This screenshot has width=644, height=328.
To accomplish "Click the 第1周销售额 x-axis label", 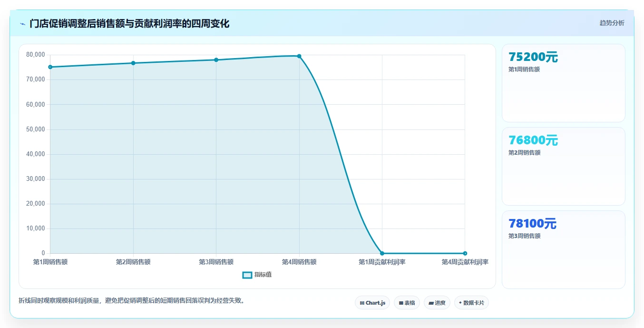I will [x=50, y=262].
